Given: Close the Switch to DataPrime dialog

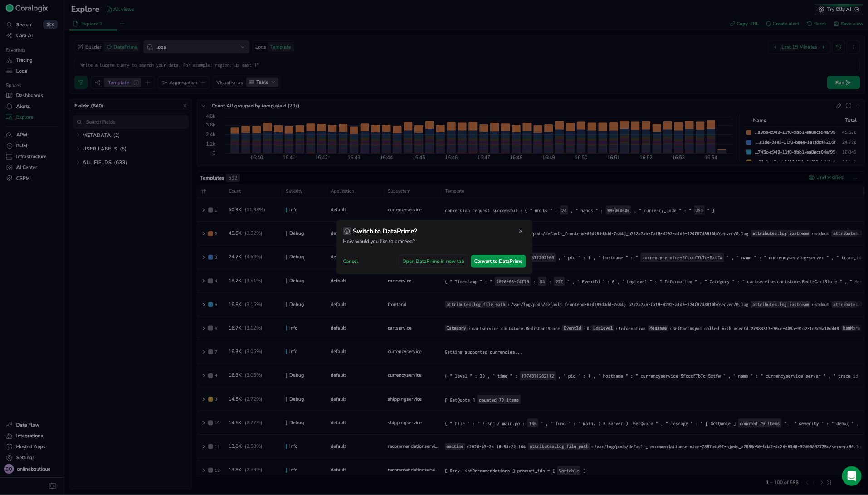Looking at the screenshot, I should [521, 231].
